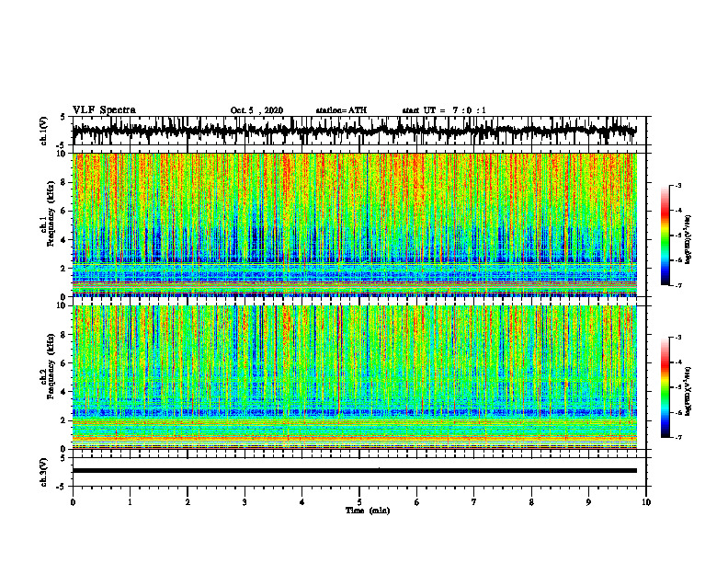
Task: Click the '-3' label on ch.1 colorbar
Action: click(678, 186)
